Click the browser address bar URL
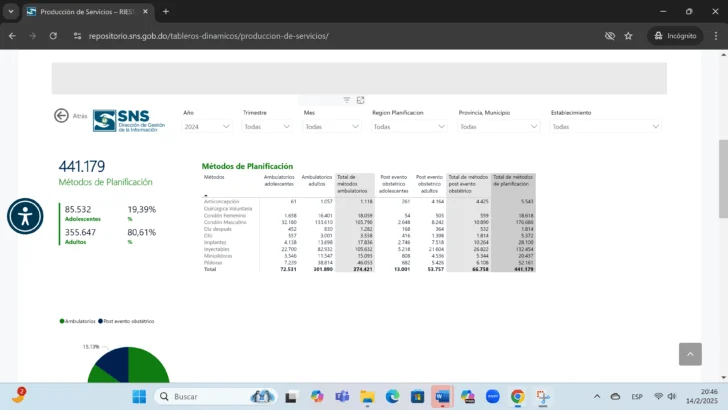 point(208,35)
